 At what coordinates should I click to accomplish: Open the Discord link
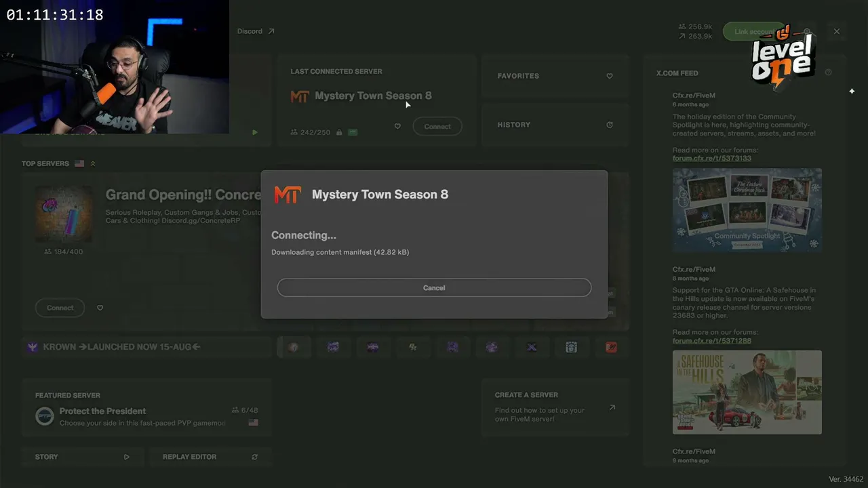[256, 31]
